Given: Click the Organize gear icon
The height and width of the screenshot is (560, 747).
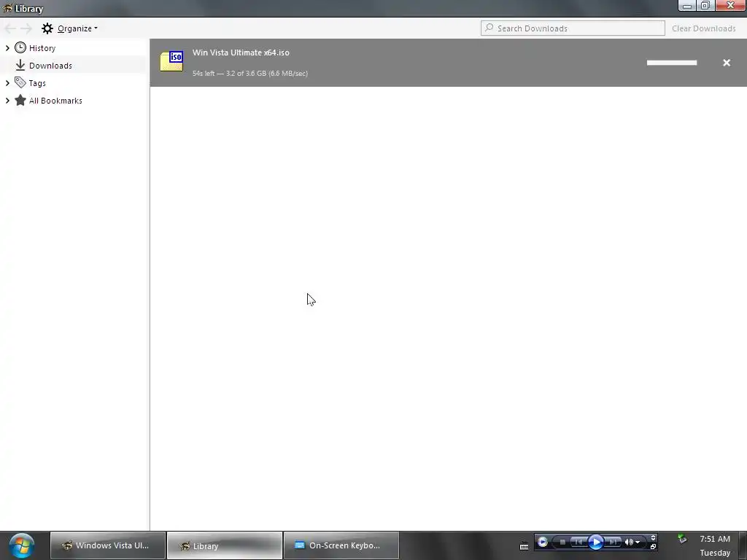Looking at the screenshot, I should tap(47, 28).
